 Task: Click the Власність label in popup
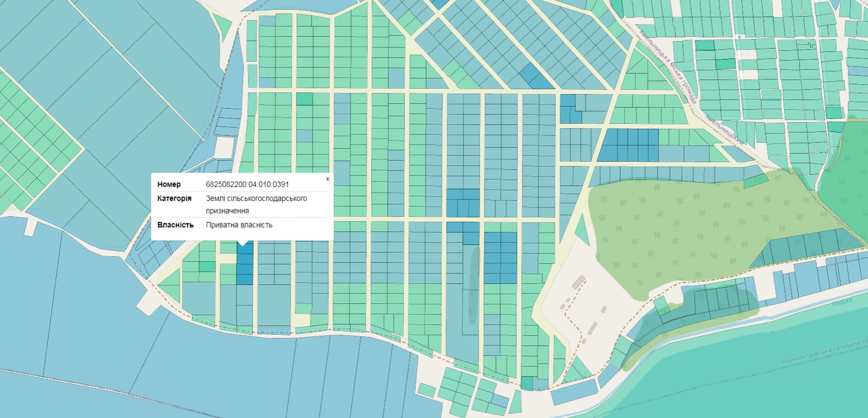click(175, 225)
